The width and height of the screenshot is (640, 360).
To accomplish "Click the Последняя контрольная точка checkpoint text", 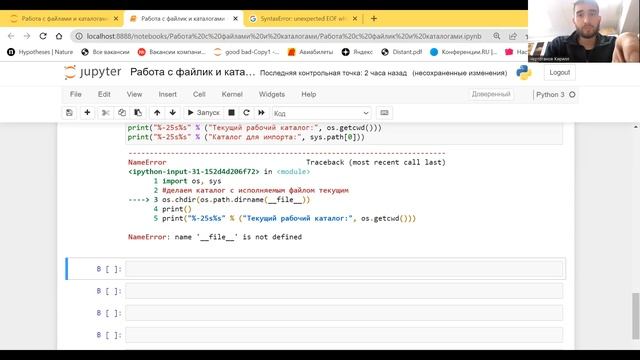I will point(333,73).
